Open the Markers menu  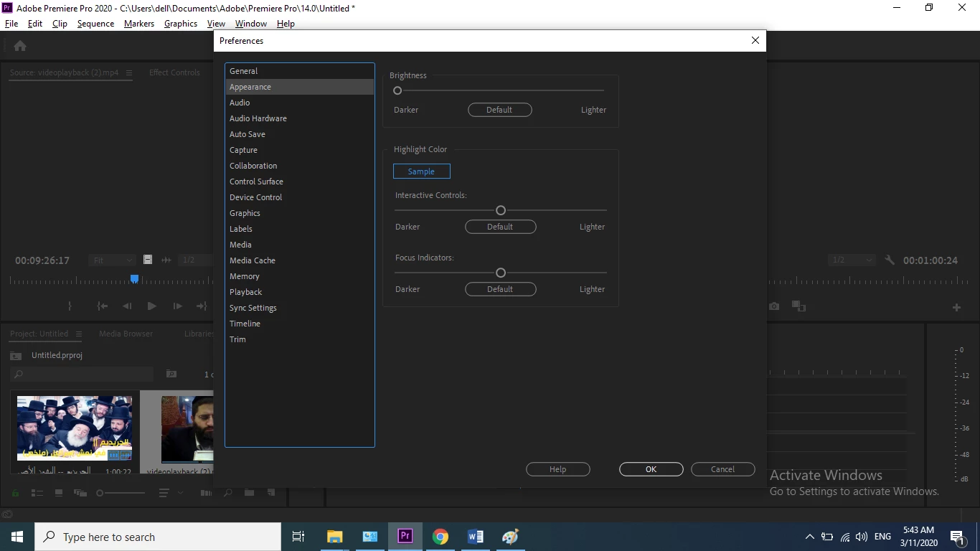tap(139, 24)
